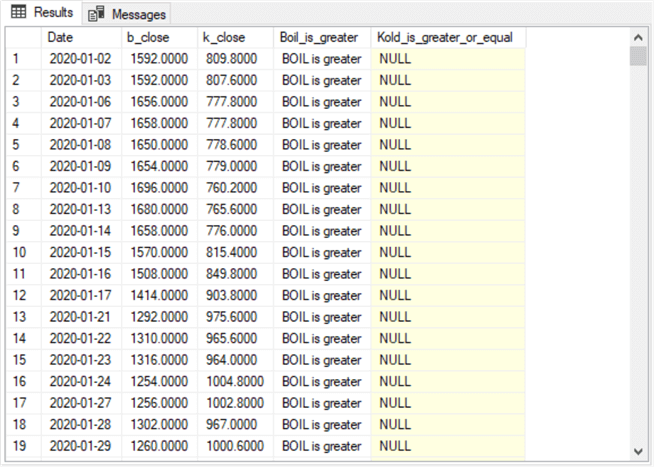Click the b_close value 1696.0000
Viewport: 654px width, 467px height.
[159, 188]
